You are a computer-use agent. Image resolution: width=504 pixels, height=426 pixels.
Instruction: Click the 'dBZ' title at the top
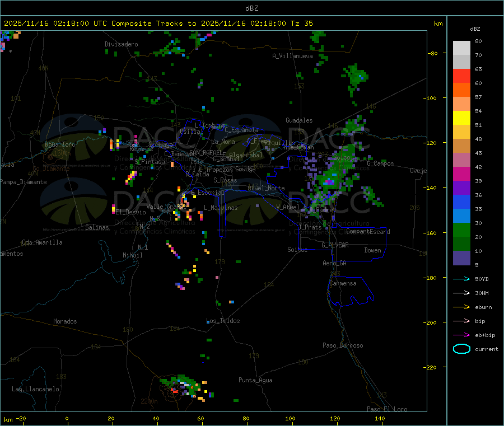pos(251,8)
